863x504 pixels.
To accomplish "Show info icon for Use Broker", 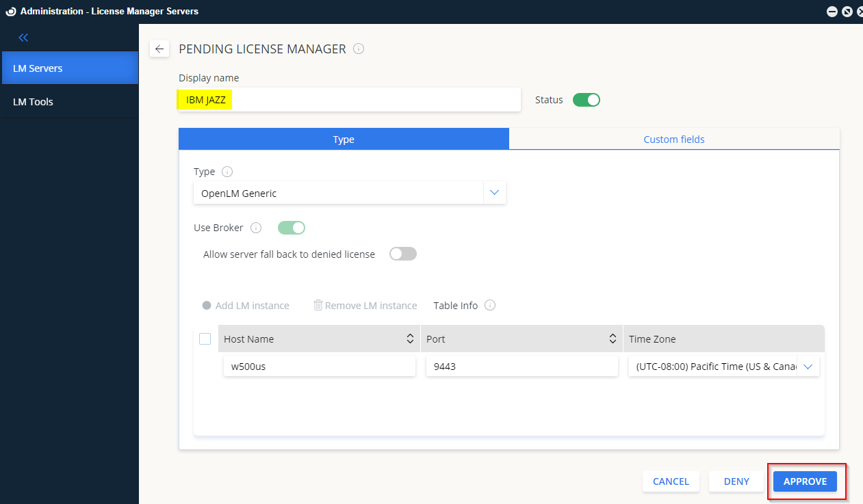I will [x=256, y=228].
